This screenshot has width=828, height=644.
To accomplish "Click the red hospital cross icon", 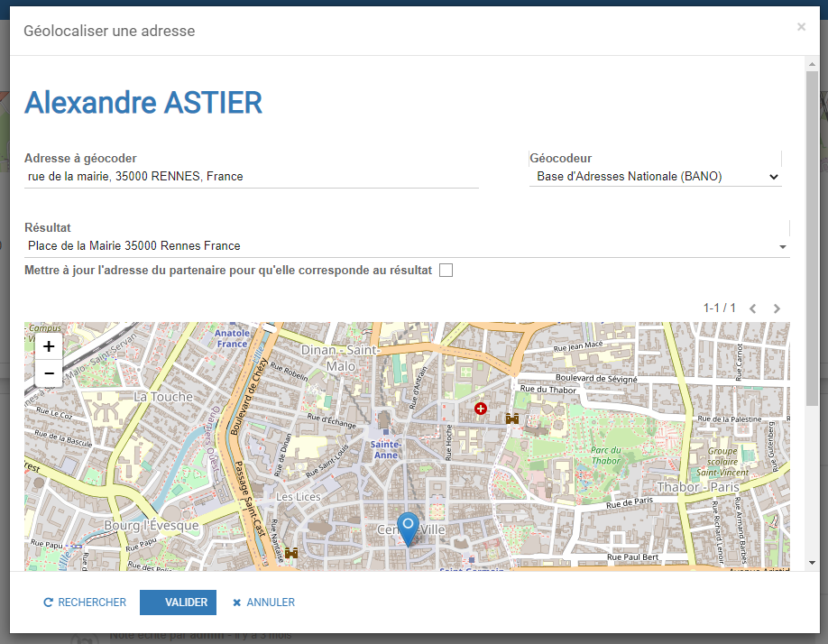I will click(x=481, y=408).
